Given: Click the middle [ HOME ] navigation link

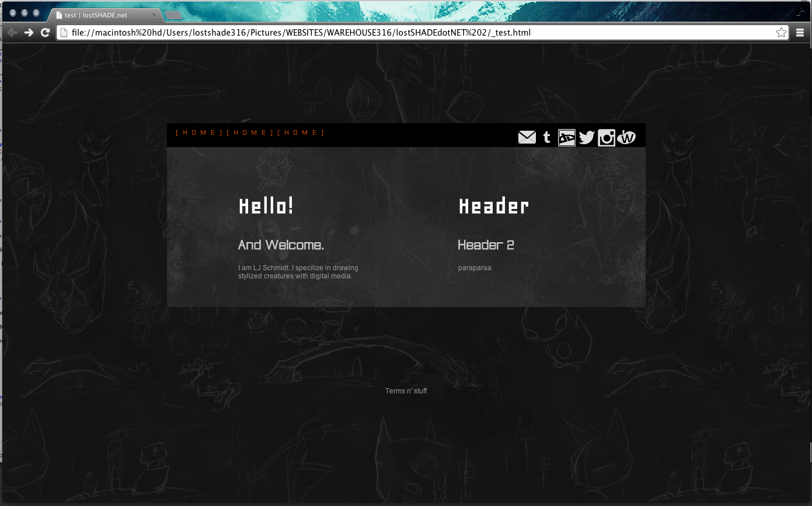Looking at the screenshot, I should (250, 132).
